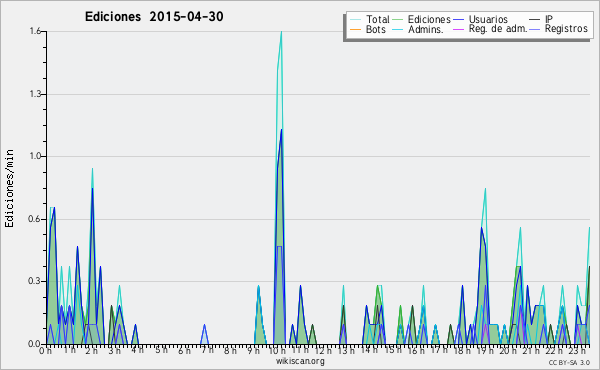Click the '13 h' x-axis label
Screen dimensions: 600x370
click(x=346, y=351)
